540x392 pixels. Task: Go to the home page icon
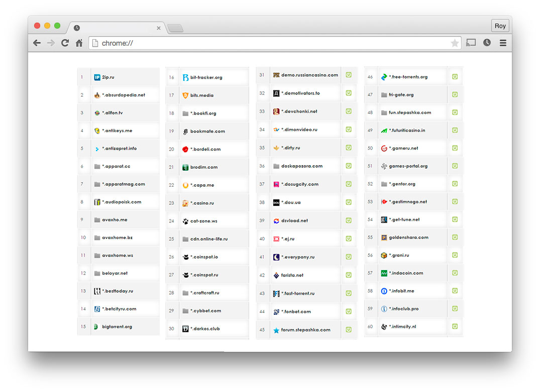79,43
